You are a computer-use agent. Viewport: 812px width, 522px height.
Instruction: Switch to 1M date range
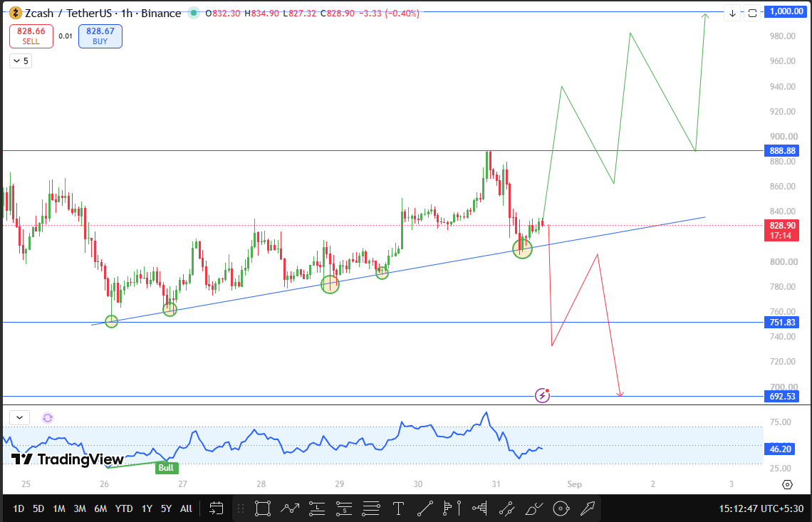point(59,508)
